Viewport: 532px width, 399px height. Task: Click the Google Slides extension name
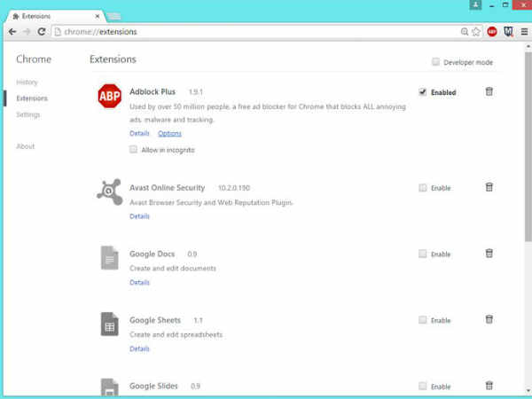pos(153,386)
